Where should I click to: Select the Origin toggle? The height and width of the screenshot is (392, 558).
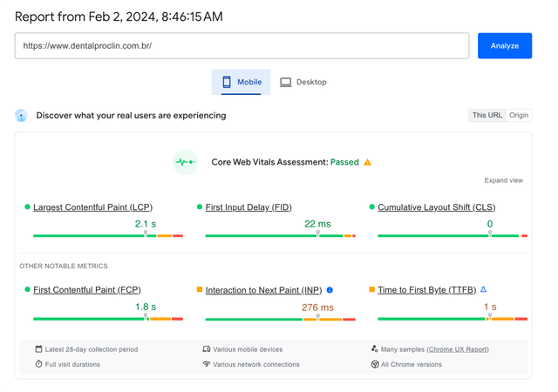519,115
